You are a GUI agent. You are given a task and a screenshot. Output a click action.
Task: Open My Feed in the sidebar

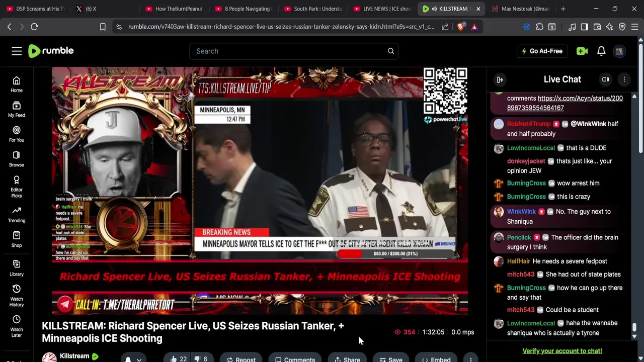click(17, 109)
